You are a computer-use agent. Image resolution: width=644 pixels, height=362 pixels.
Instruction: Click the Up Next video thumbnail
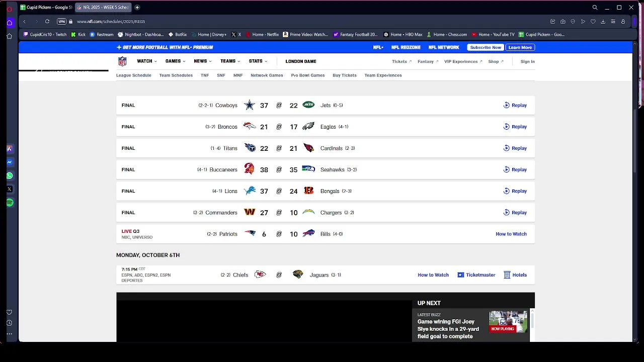(508, 322)
